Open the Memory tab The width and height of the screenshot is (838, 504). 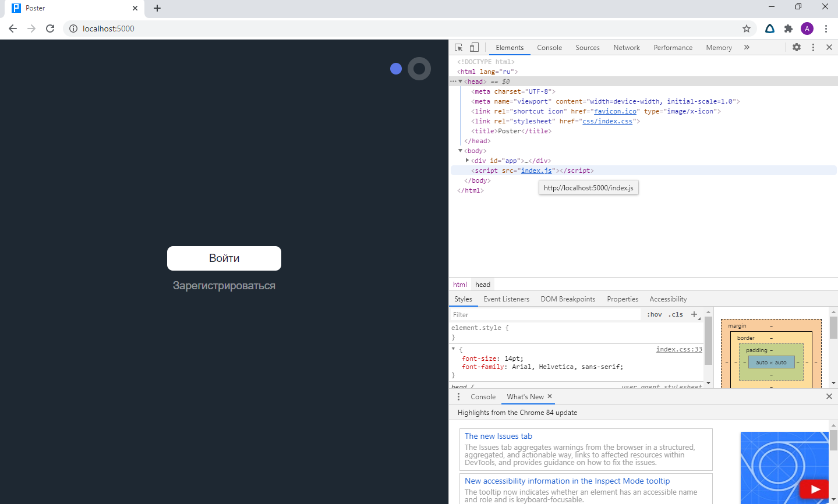tap(719, 48)
